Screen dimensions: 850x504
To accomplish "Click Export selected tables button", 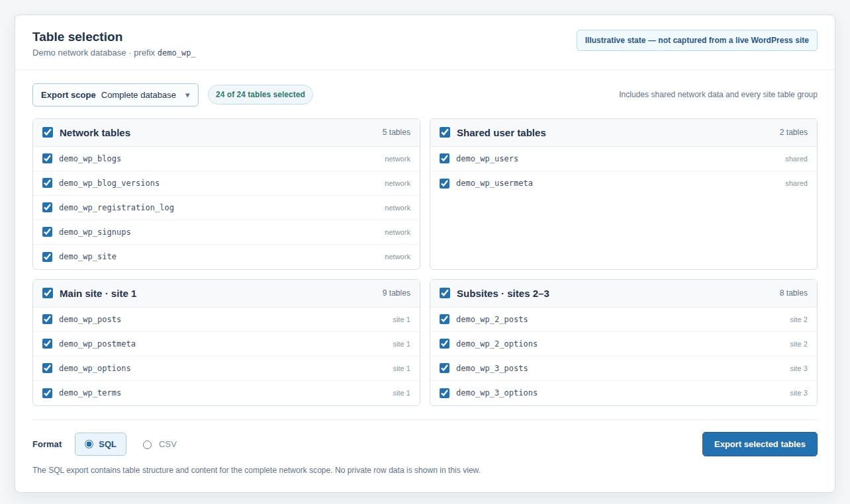I will (x=760, y=444).
